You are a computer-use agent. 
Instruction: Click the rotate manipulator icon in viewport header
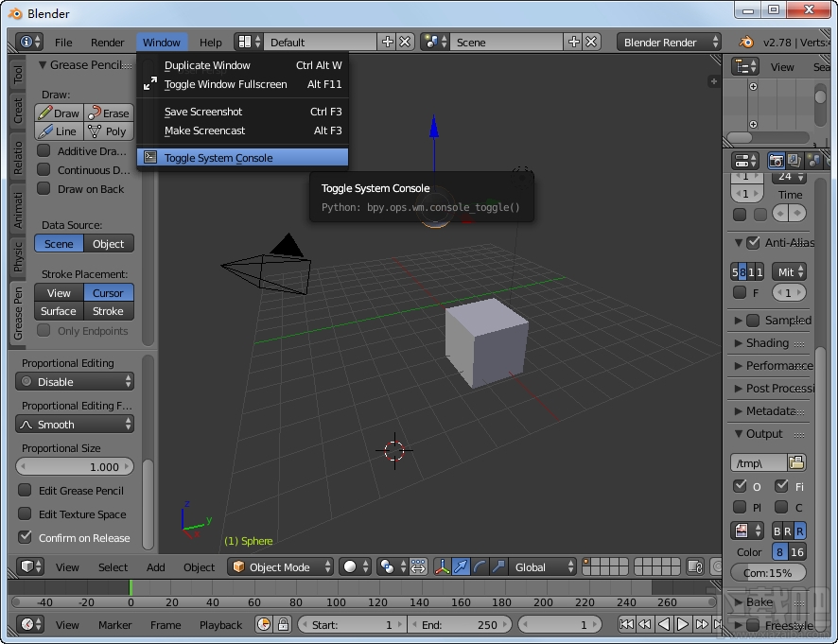[479, 567]
